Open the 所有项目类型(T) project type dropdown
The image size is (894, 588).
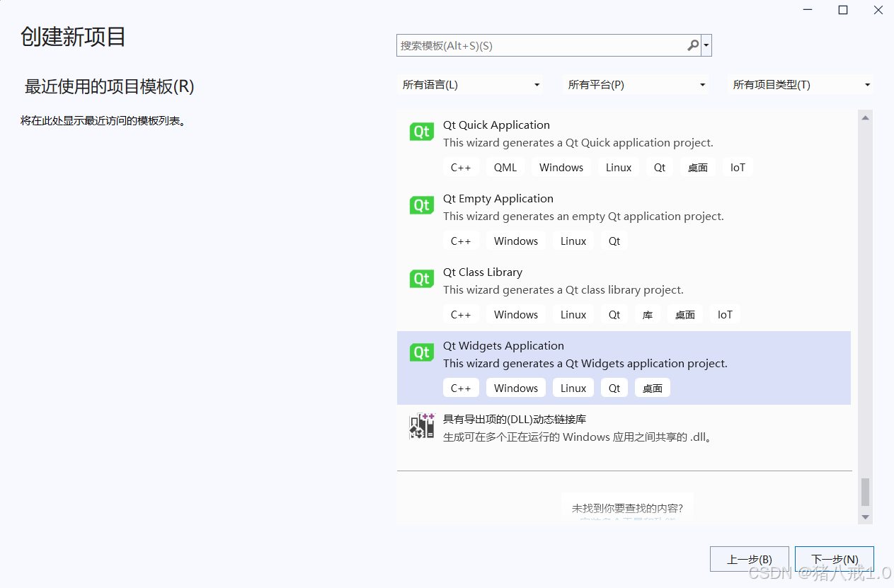[801, 85]
